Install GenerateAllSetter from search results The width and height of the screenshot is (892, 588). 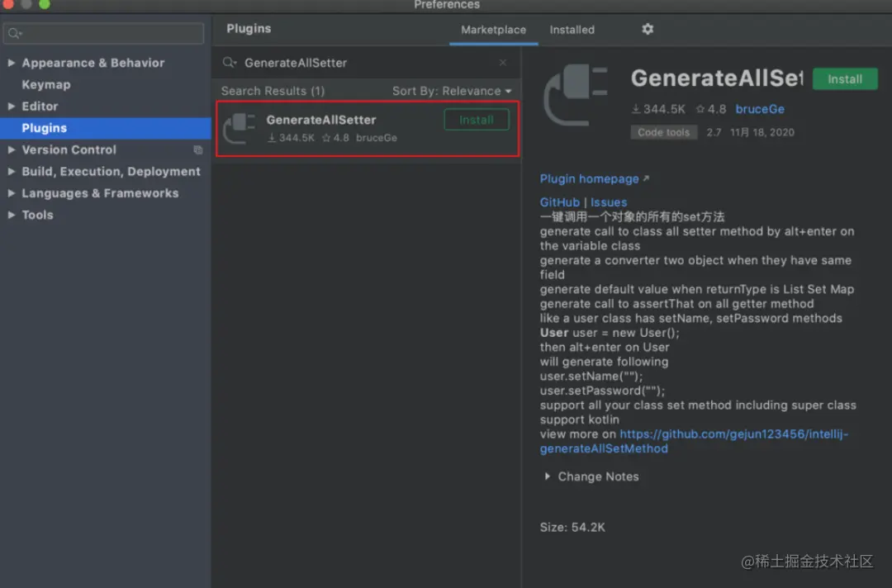click(x=477, y=120)
